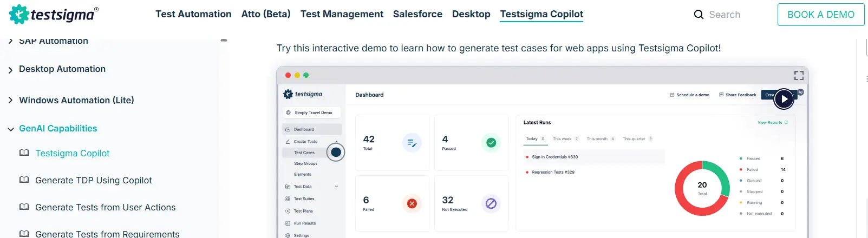Screen dimensions: 868x238
Task: Select the Desktop menu item
Action: [471, 14]
